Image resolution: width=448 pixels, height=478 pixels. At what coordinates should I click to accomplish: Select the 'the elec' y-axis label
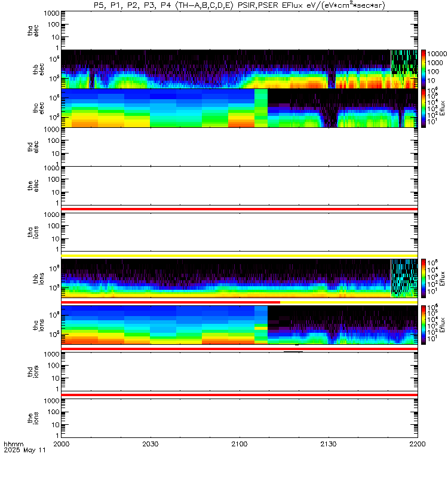pyautogui.click(x=33, y=186)
